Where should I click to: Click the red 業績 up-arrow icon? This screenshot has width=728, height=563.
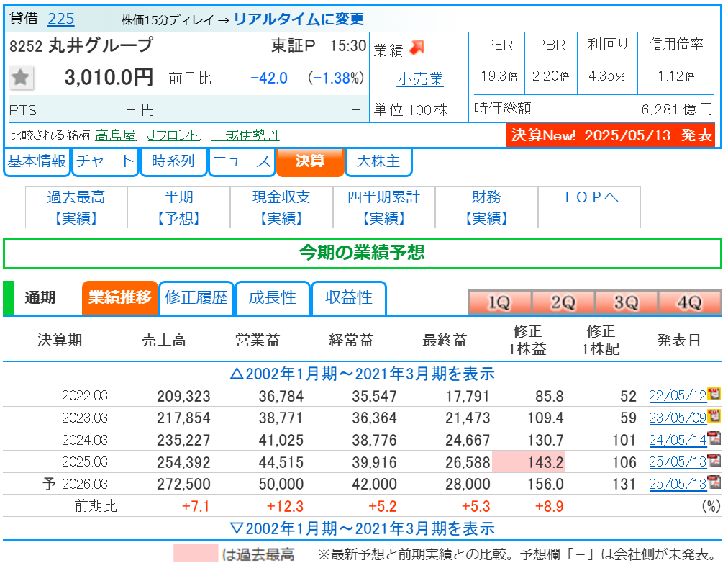tap(417, 48)
